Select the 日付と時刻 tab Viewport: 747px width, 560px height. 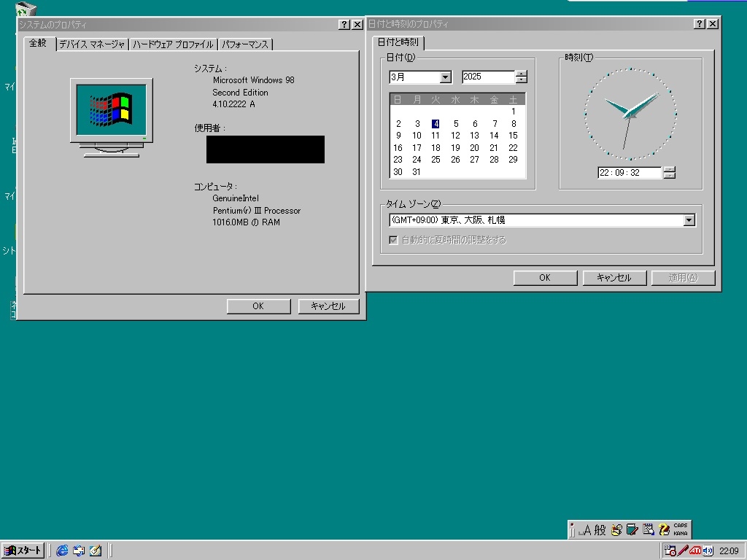[398, 42]
